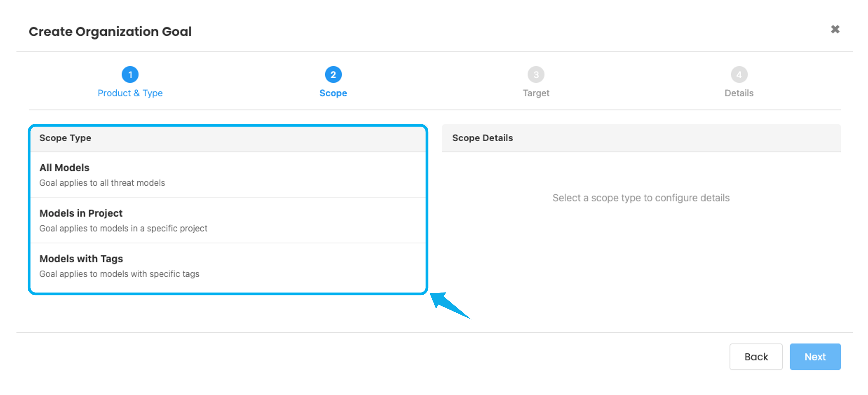The image size is (868, 395).
Task: Jump to the Target step label
Action: [x=536, y=93]
